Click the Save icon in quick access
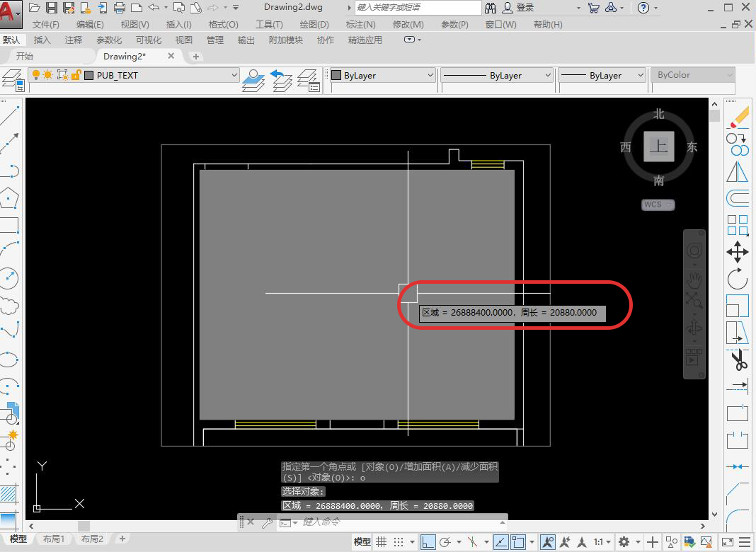 (x=52, y=8)
